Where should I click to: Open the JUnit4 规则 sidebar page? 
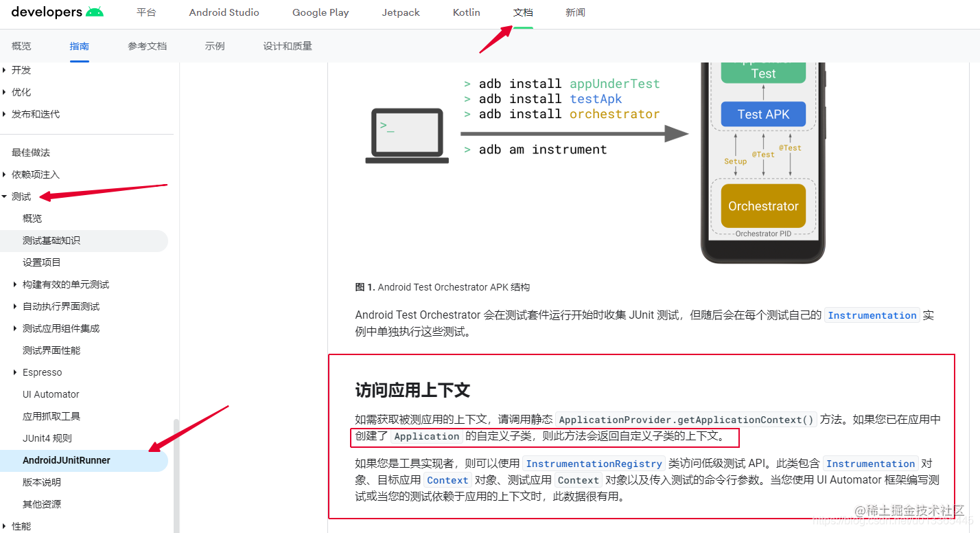(47, 438)
